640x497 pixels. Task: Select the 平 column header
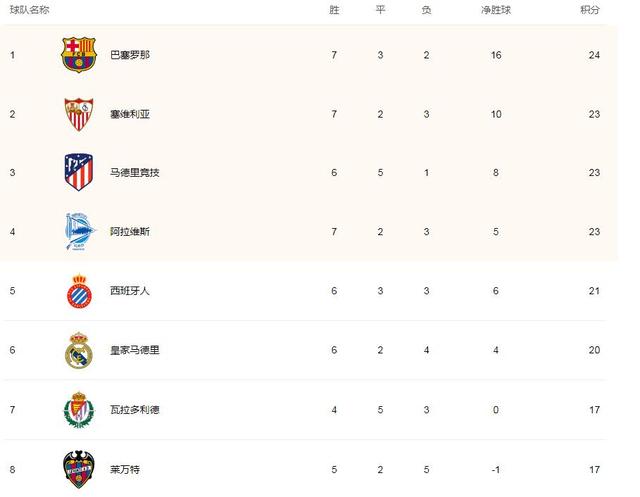pos(380,10)
